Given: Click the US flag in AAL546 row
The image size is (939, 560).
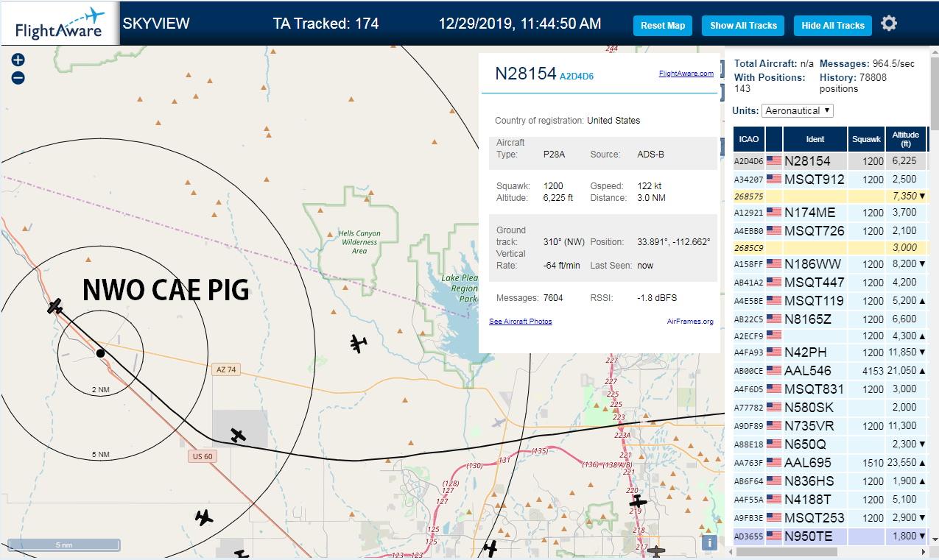Looking at the screenshot, I should click(774, 370).
